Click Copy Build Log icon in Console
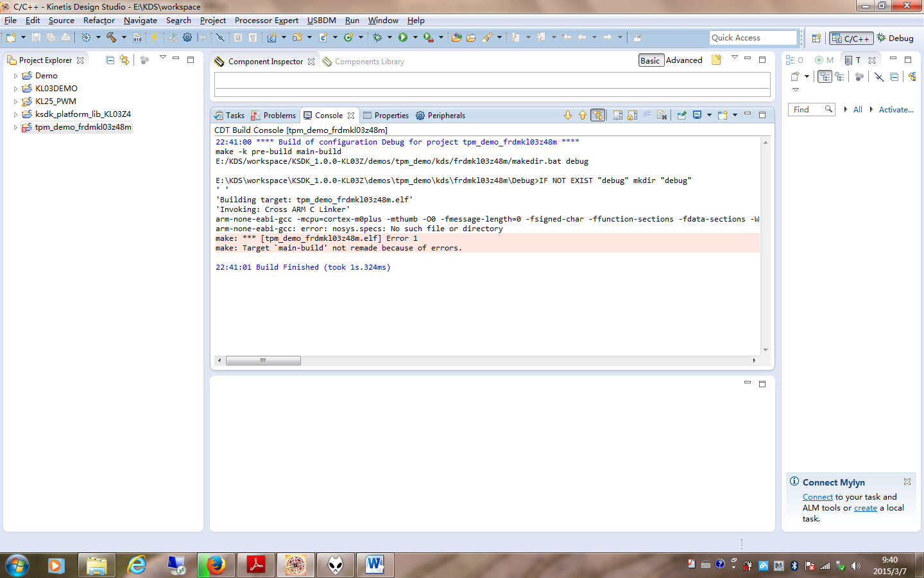Viewport: 924px width, 578px height. point(617,115)
